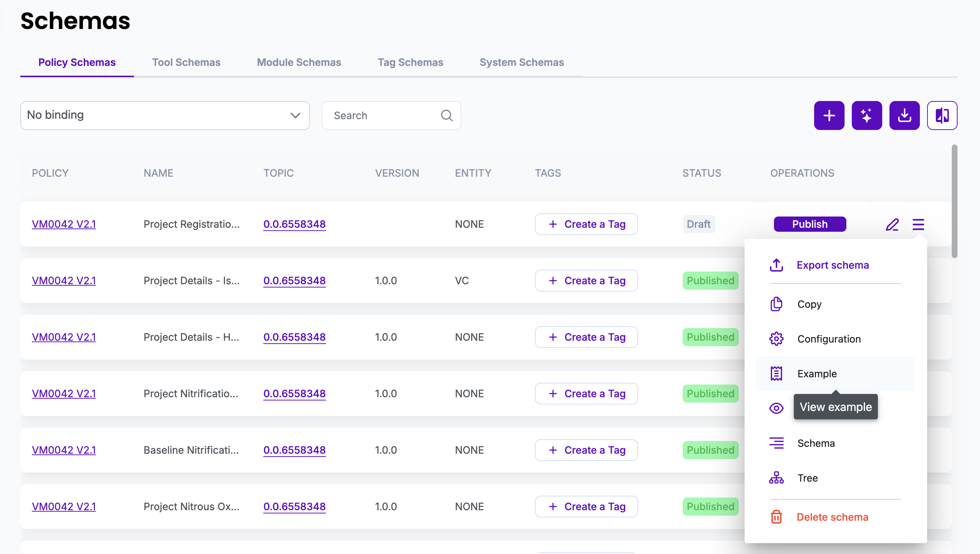The image size is (980, 554).
Task: Click the search magnifier icon
Action: [x=446, y=115]
